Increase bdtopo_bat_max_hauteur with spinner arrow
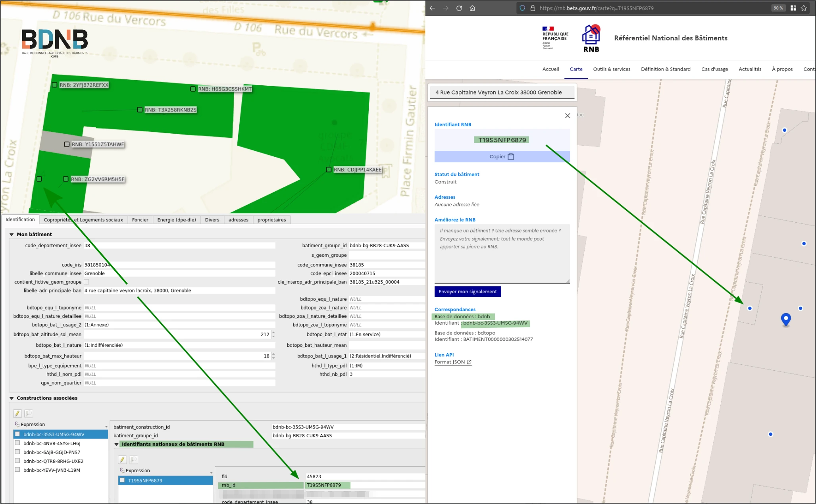 click(x=273, y=354)
